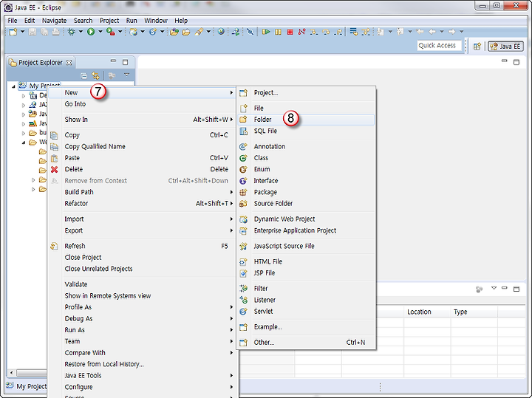Open the bottom panel View Menu triangle
Screen dimensions: 532x398
(494, 289)
